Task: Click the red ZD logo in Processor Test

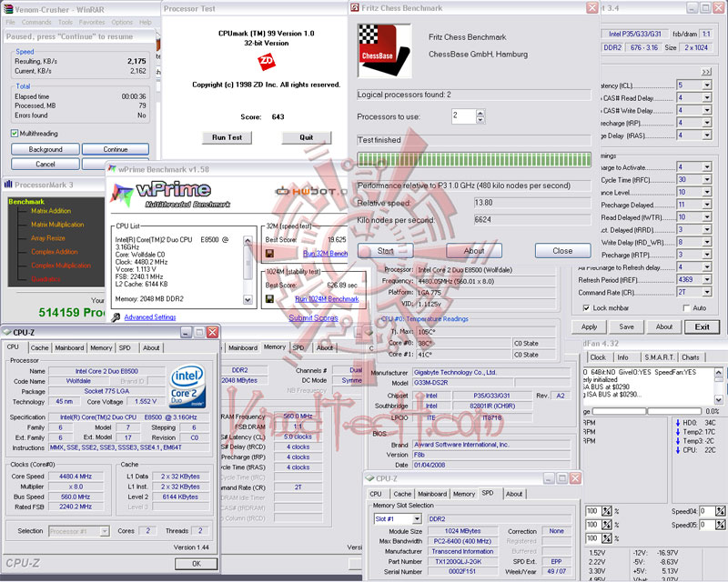Action: (267, 62)
